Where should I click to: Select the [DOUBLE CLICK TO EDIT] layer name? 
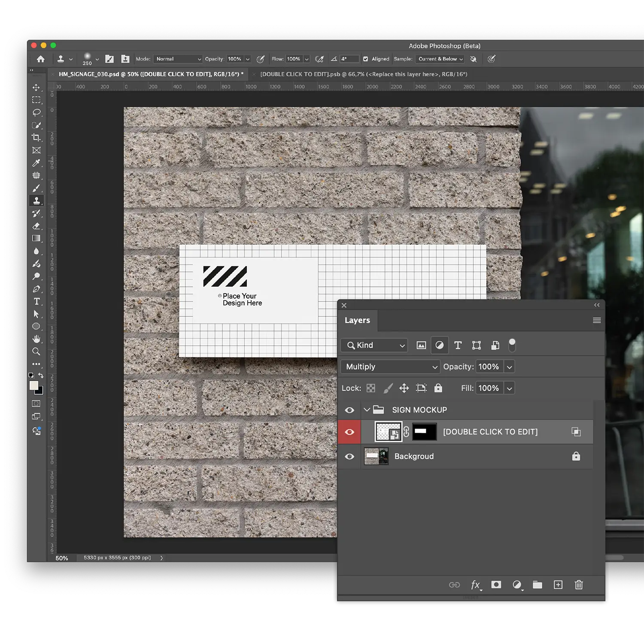point(490,432)
